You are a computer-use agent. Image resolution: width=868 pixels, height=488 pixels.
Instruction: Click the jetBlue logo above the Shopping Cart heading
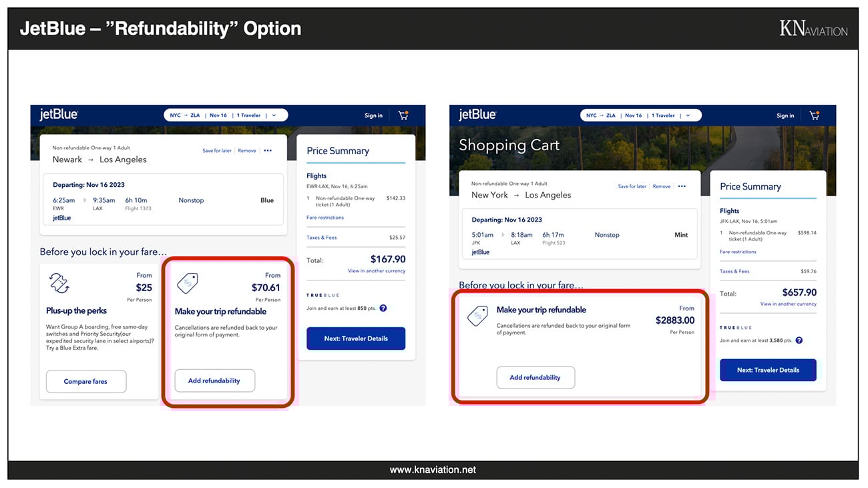click(477, 115)
